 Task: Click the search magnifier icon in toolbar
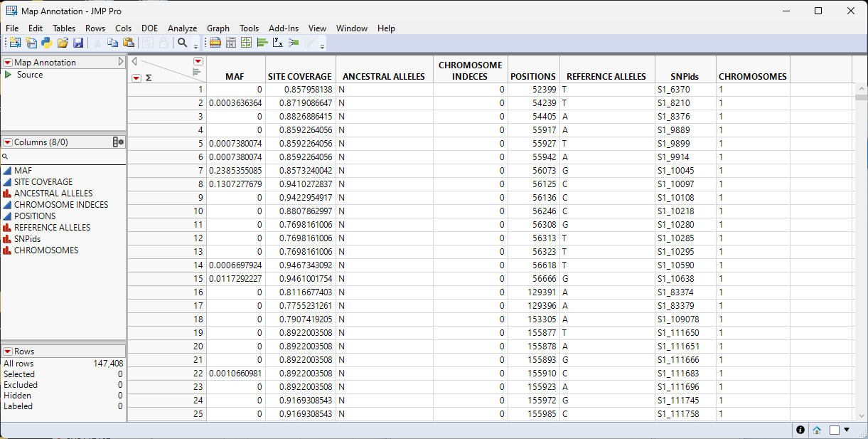(183, 43)
